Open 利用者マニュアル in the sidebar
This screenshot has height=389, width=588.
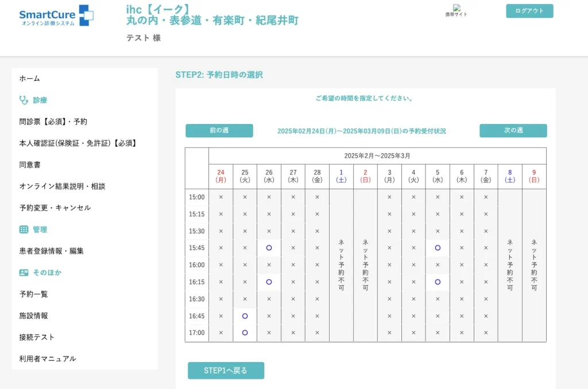(x=48, y=359)
